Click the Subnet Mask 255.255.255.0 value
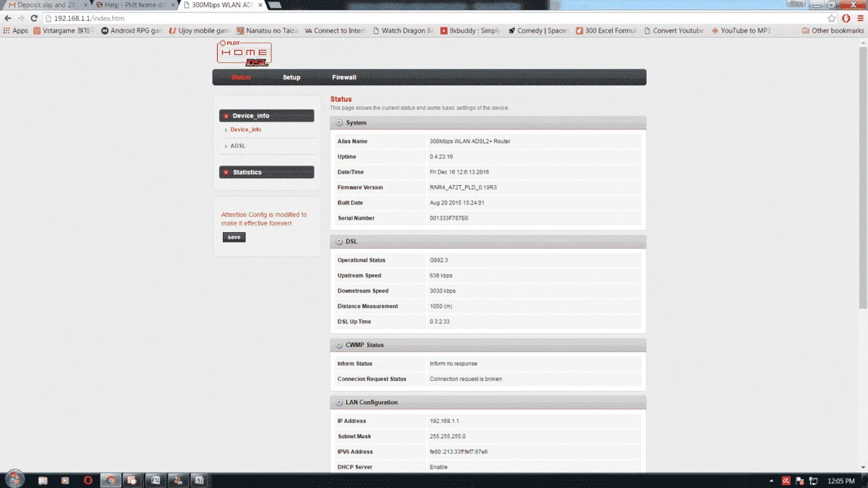 coord(447,436)
